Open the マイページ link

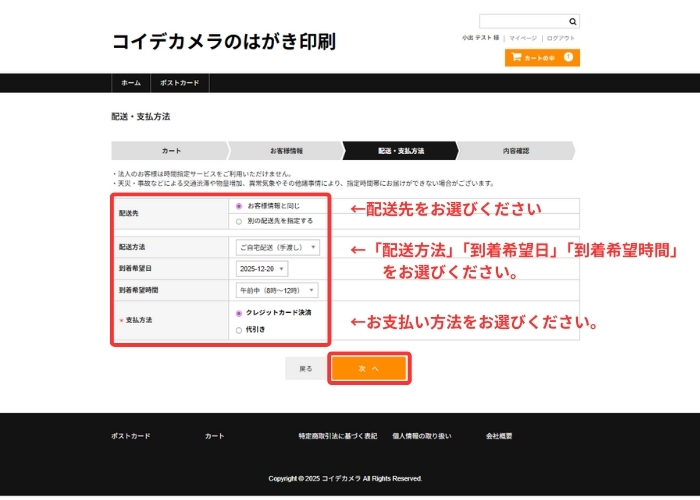tap(522, 38)
